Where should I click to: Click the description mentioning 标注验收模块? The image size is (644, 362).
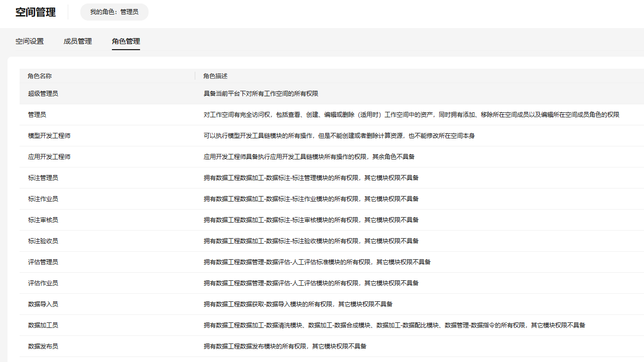pyautogui.click(x=311, y=241)
